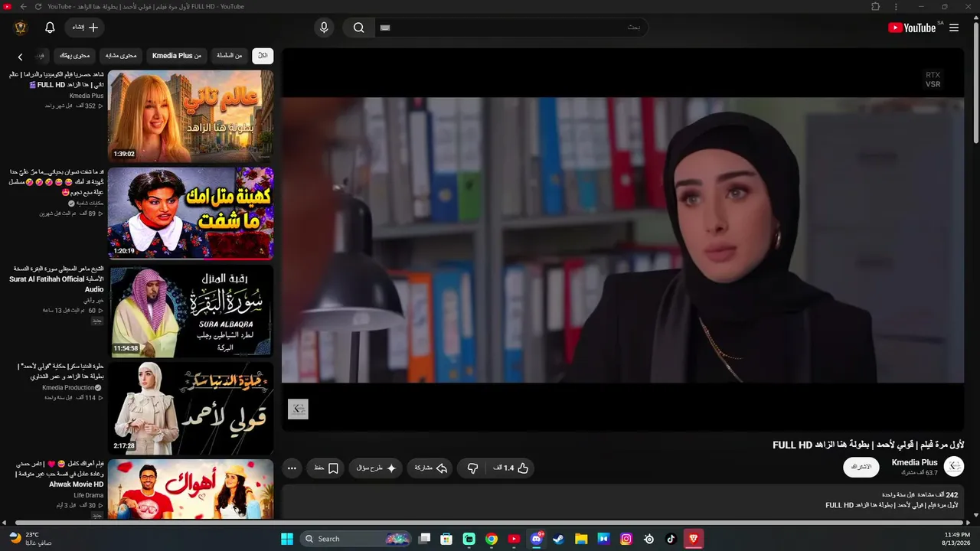Open Task View from the taskbar
Screen dimensions: 980x551
click(424, 539)
